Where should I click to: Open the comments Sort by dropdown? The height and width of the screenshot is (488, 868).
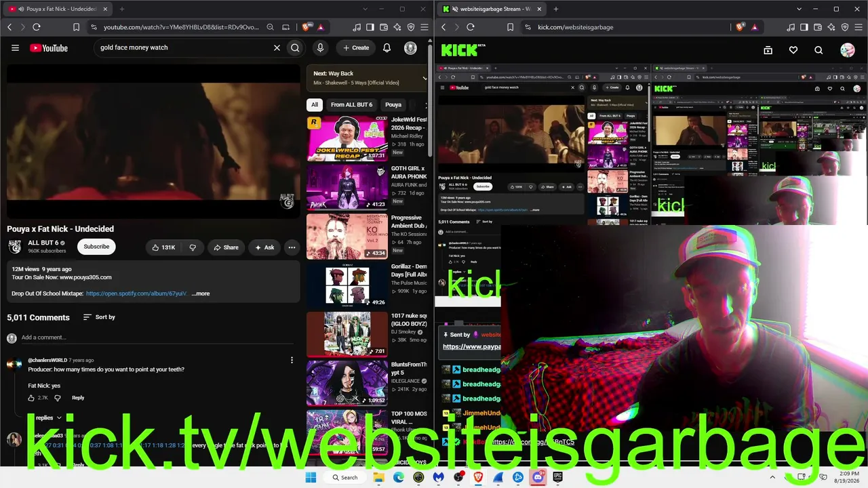pos(99,317)
